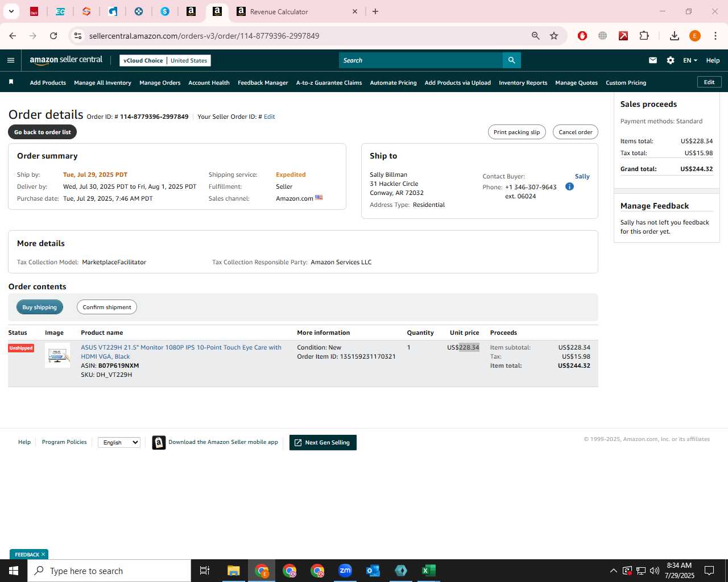The width and height of the screenshot is (728, 582).
Task: Open the Chrome profile avatar
Action: pos(695,36)
